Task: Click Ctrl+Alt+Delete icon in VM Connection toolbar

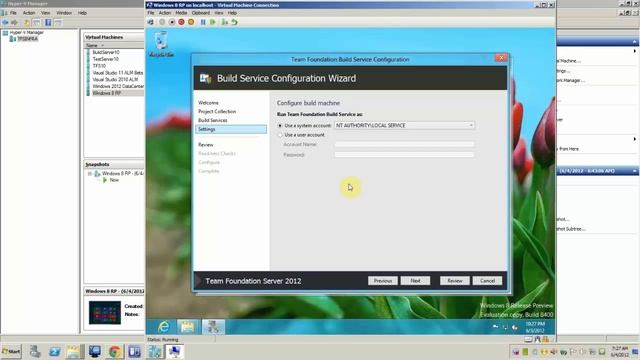Action: pyautogui.click(x=151, y=22)
